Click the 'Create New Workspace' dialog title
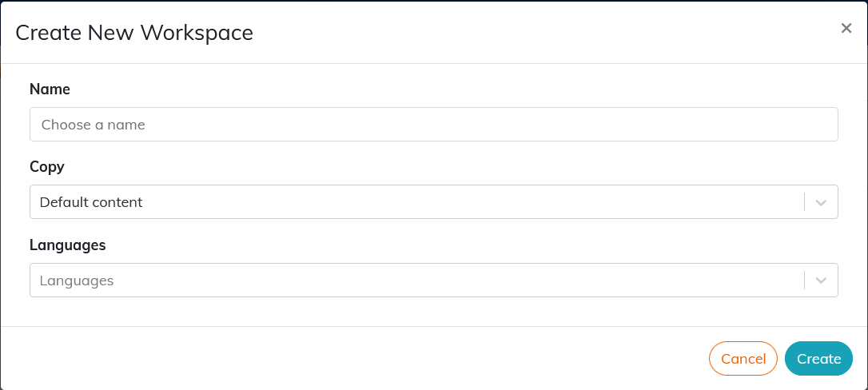The width and height of the screenshot is (868, 390). click(x=134, y=33)
